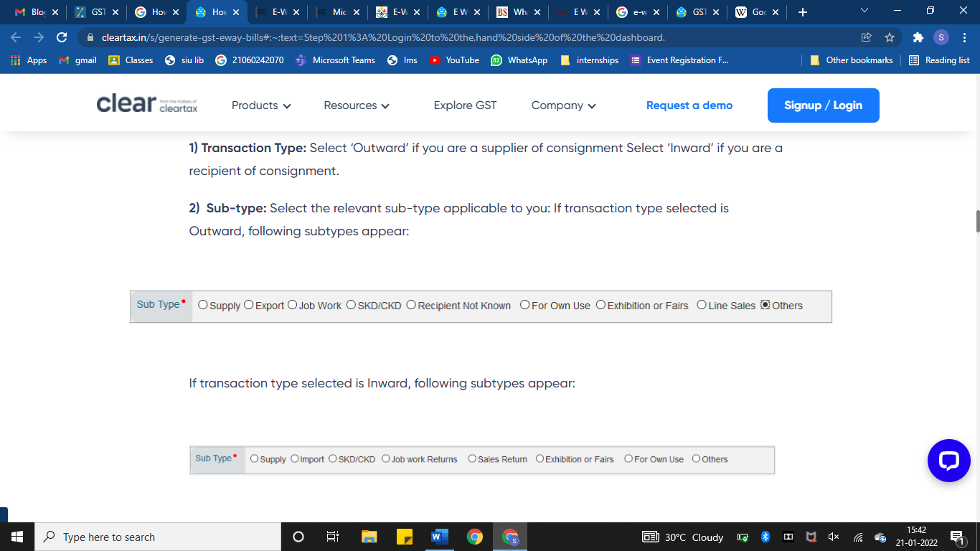Expand the Company dropdown menu

[x=564, y=105]
